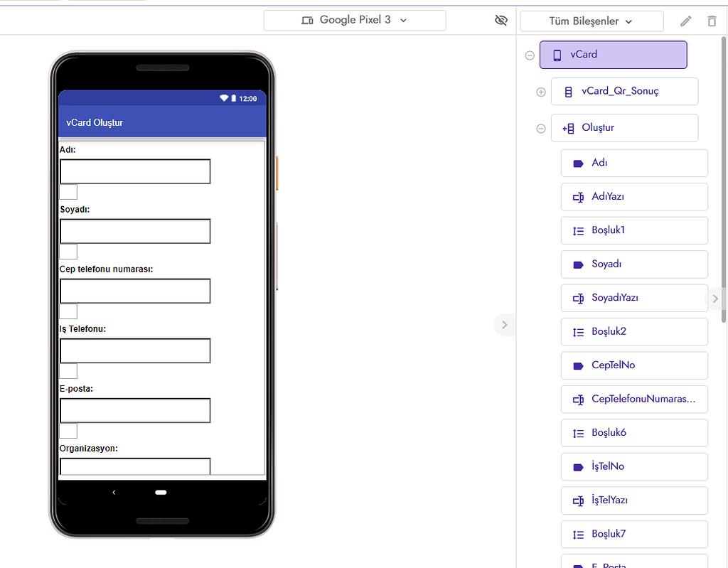The width and height of the screenshot is (728, 568).
Task: Collapse the vCard component tree
Action: point(530,55)
